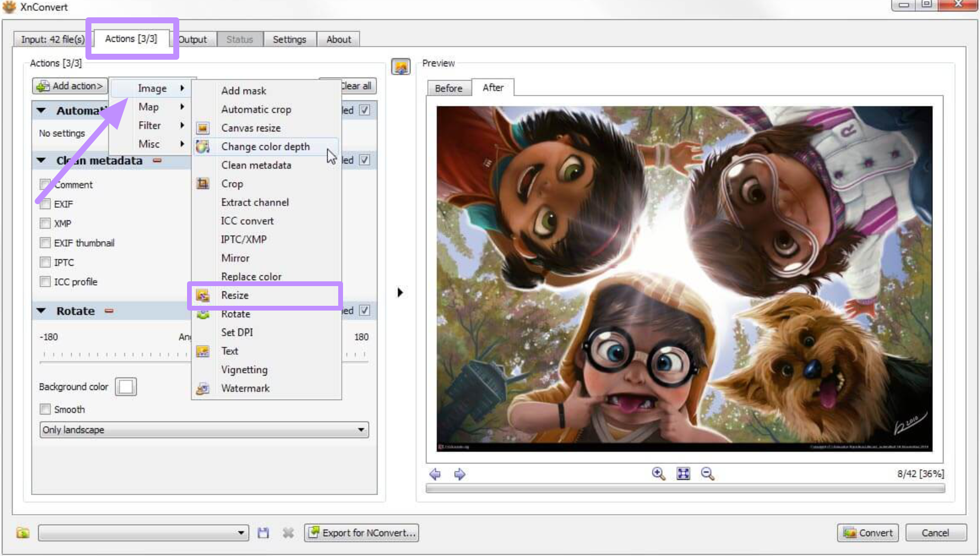
Task: Select Rotate in the Image submenu
Action: coord(266,314)
